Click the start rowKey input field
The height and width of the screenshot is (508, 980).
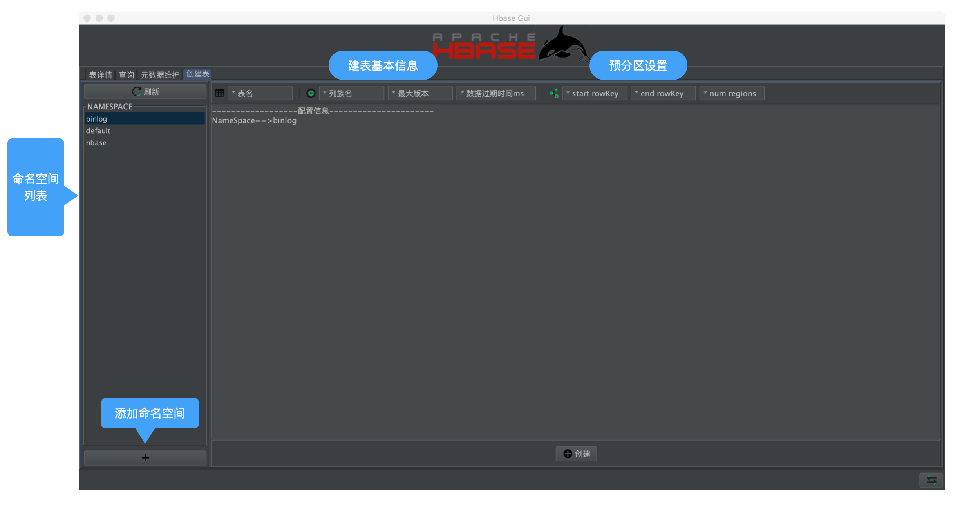tap(594, 93)
